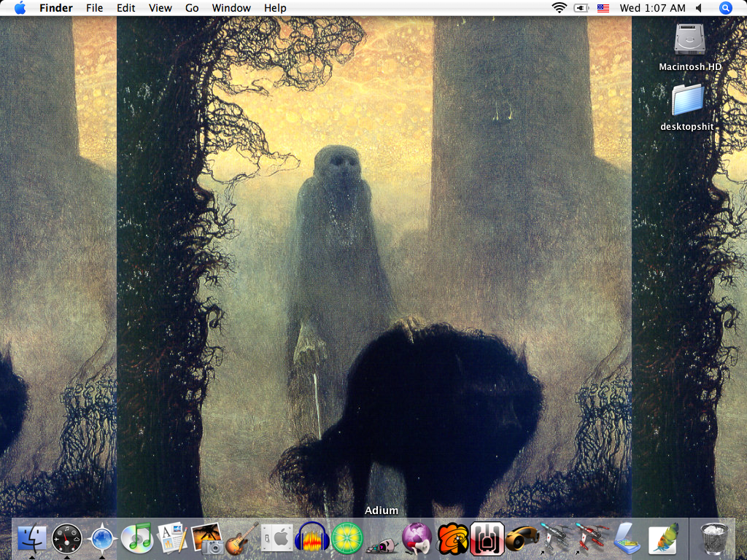Open the Macintosh HD drive icon
This screenshot has height=560, width=747.
689,40
